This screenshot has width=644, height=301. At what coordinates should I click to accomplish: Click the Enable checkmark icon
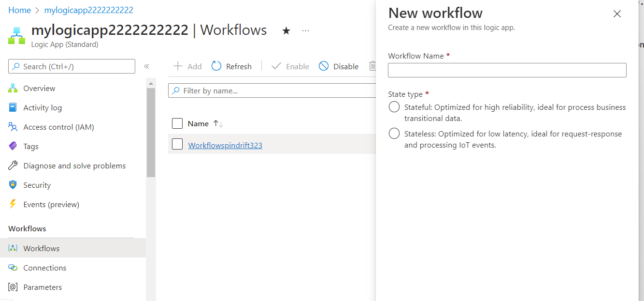[x=276, y=66]
